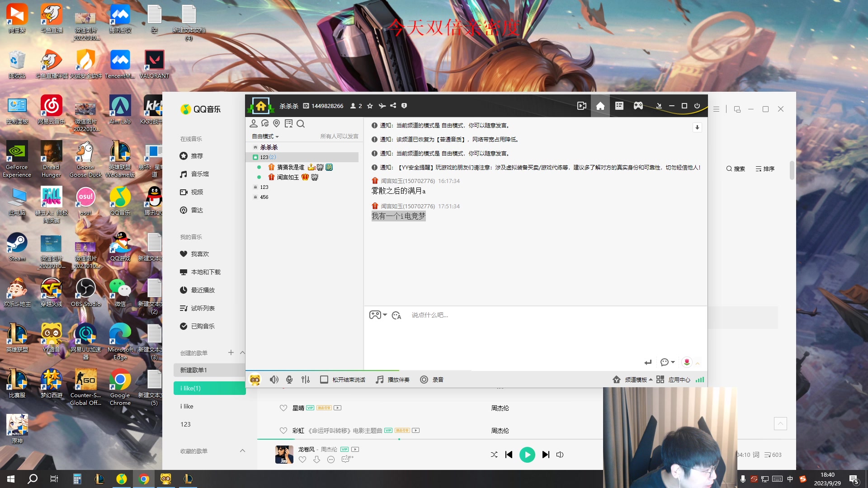Expand gift panel caret beside flower

coord(698,363)
